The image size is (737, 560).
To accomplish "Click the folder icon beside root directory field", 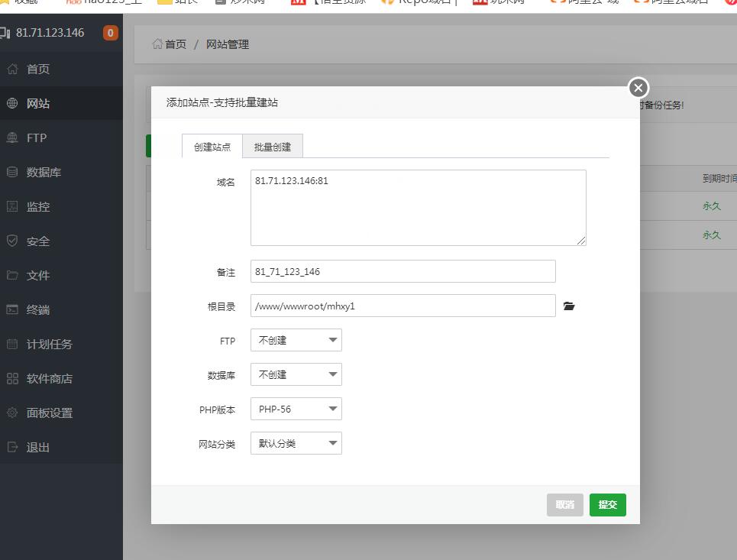I will [x=568, y=306].
